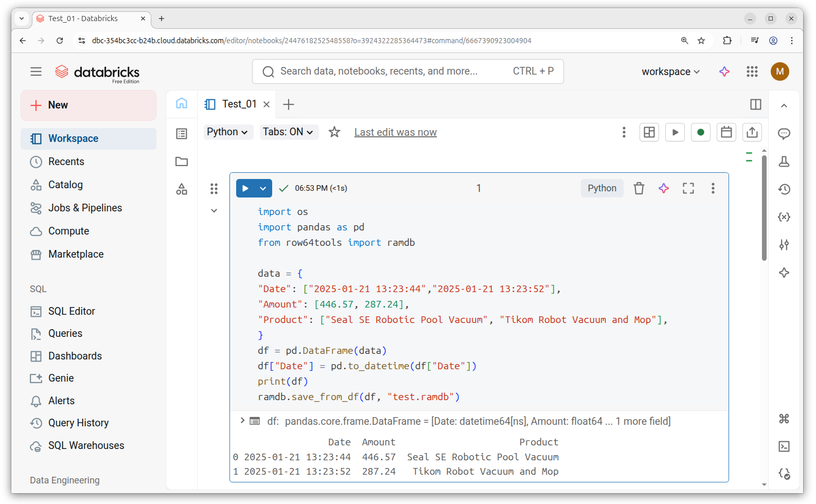
Task: Open the Python language dropdown
Action: [x=227, y=132]
